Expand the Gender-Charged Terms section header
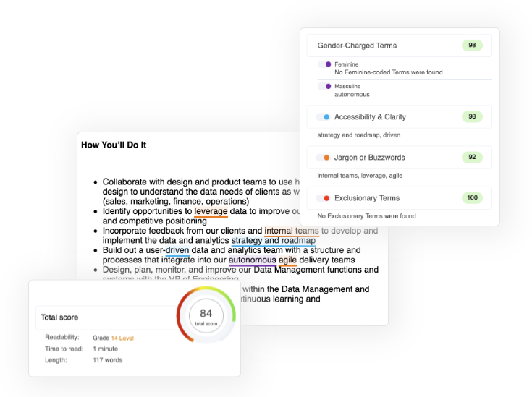This screenshot has width=532, height=397. pos(399,46)
